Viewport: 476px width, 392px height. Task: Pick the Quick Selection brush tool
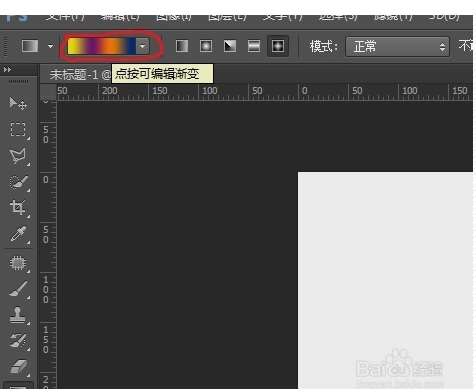[x=18, y=182]
